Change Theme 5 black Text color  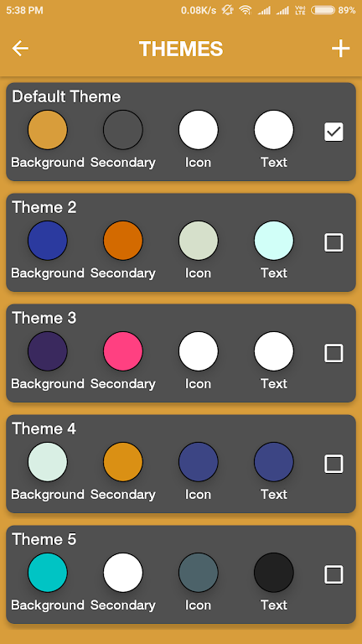point(274,573)
